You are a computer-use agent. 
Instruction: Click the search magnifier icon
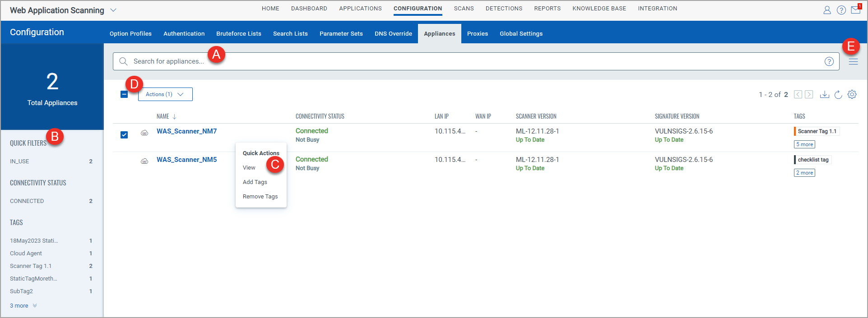(x=123, y=61)
